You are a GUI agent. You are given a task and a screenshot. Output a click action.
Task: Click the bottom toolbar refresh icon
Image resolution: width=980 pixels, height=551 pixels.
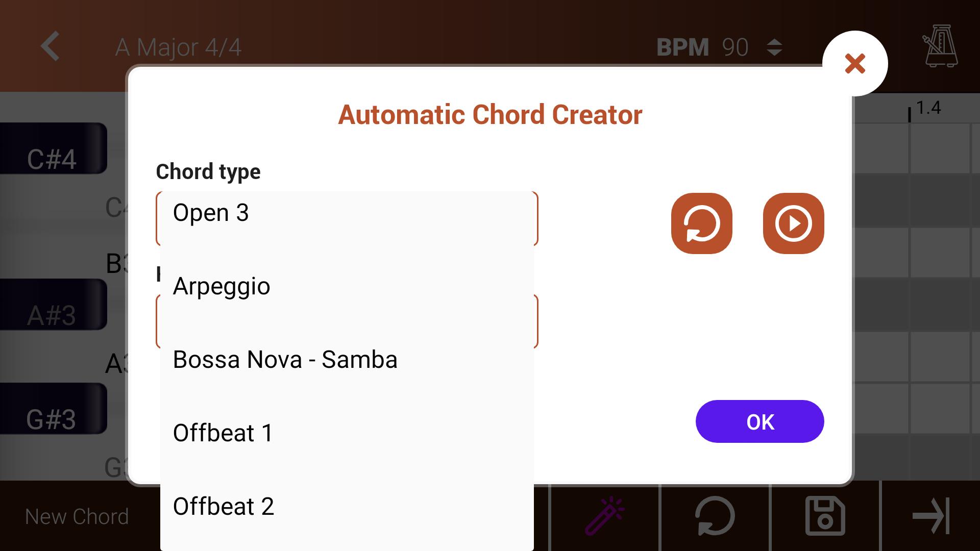pyautogui.click(x=715, y=516)
